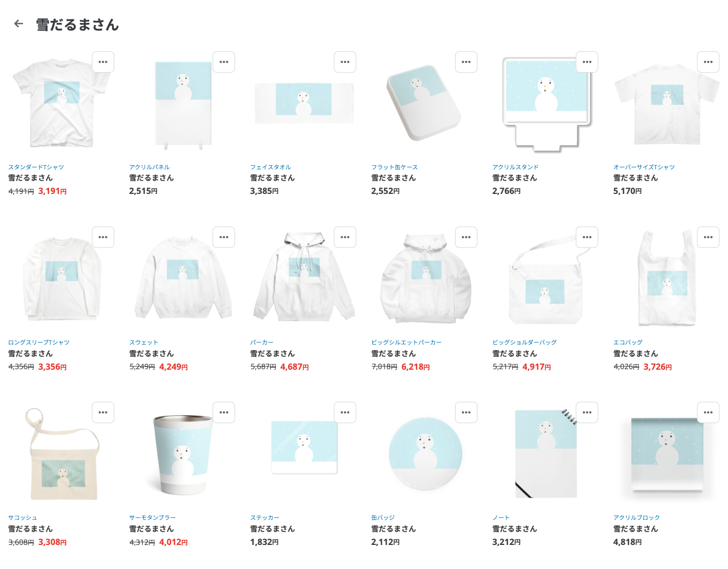Viewport: 728px width, 569px height.
Task: Go back using the arrow beside 雪だるまさん
Action: (19, 24)
